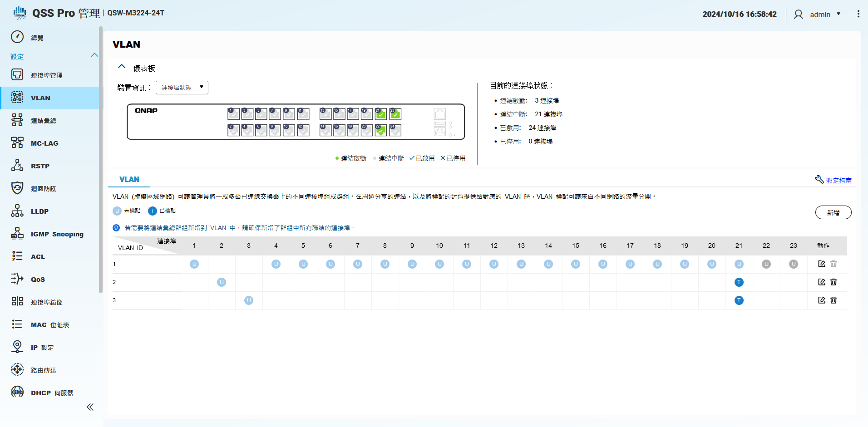Click port 22 on the switch diagram

pos(381,130)
